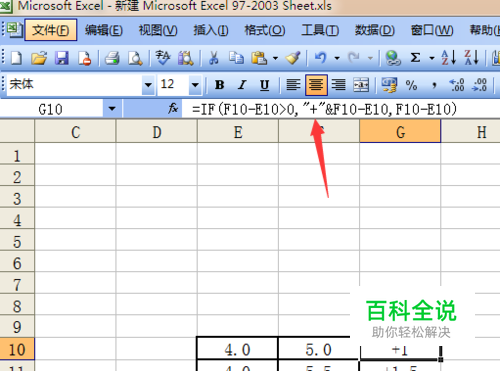
Task: Select cell G10 containing +1
Action: pyautogui.click(x=400, y=349)
